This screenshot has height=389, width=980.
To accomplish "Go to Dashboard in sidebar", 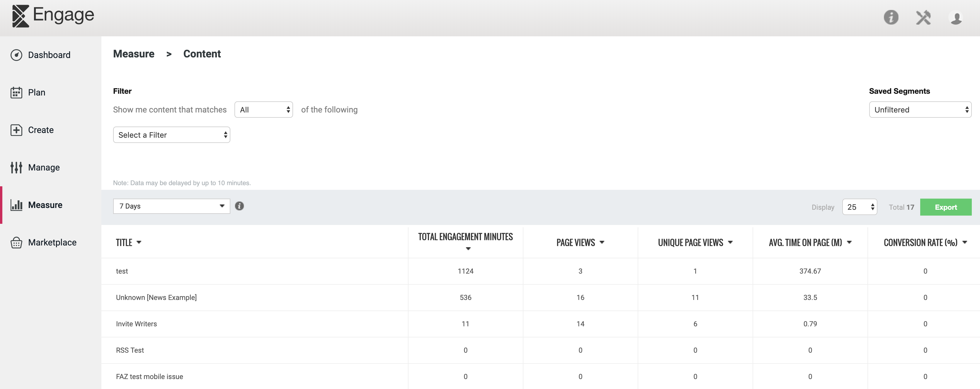I will tap(49, 55).
